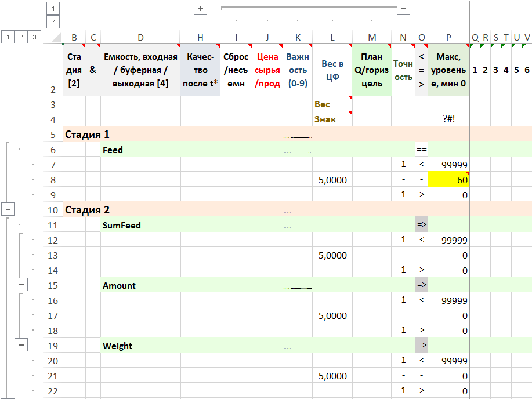Image resolution: width=532 pixels, height=399 pixels.
Task: Collapse column group with top minus button
Action: tap(404, 9)
